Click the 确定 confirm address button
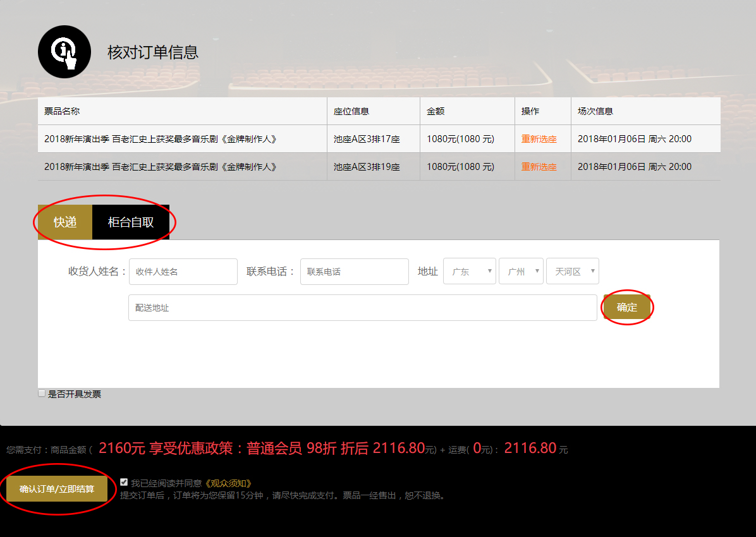The image size is (756, 537). click(x=626, y=307)
